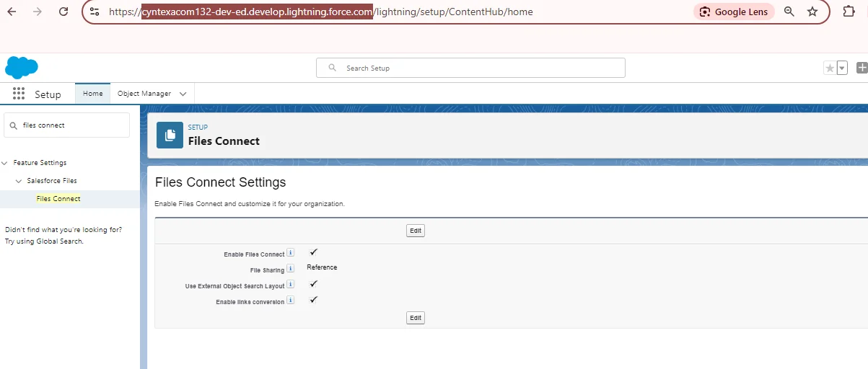Click the Google Lens button
The height and width of the screenshot is (369, 868).
pyautogui.click(x=734, y=12)
